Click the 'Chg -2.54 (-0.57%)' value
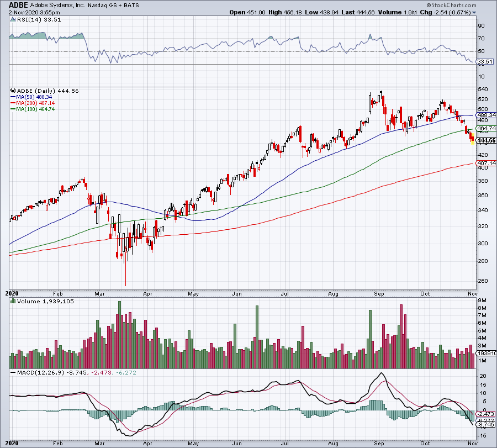The width and height of the screenshot is (497, 448). pyautogui.click(x=445, y=12)
